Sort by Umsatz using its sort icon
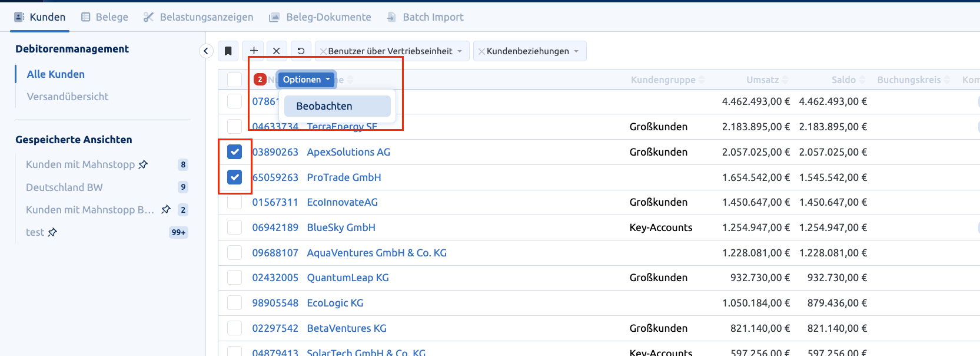Image resolution: width=980 pixels, height=356 pixels. [785, 80]
